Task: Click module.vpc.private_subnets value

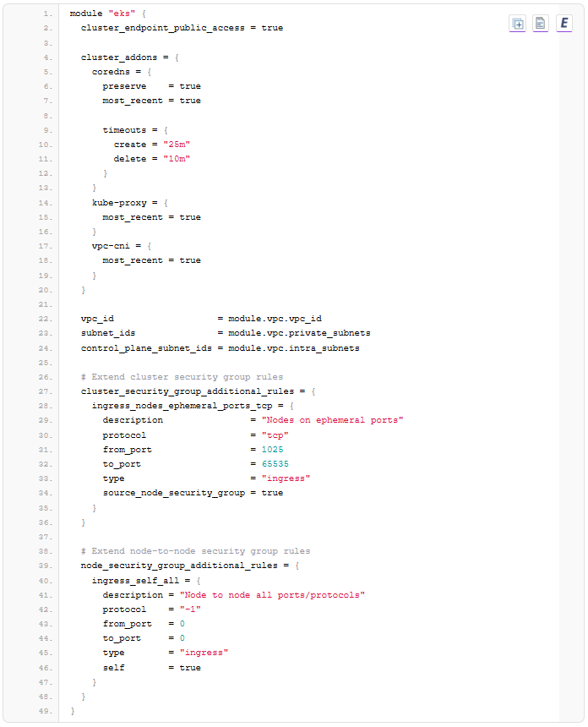Action: (x=299, y=333)
